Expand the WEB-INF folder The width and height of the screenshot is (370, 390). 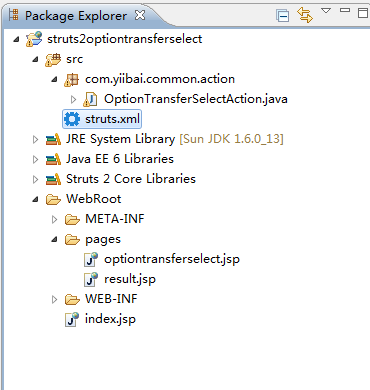click(54, 299)
